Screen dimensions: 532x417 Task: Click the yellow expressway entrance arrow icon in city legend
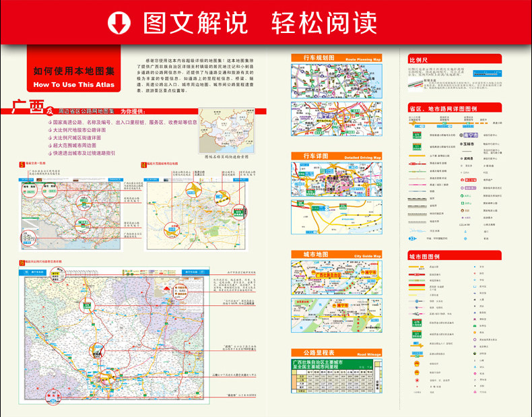(x=417, y=345)
